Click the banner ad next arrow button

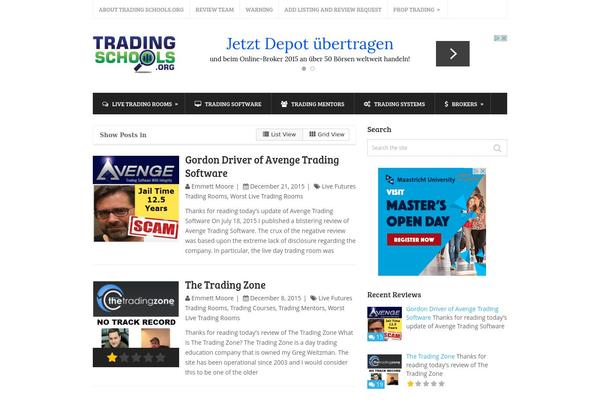(453, 54)
